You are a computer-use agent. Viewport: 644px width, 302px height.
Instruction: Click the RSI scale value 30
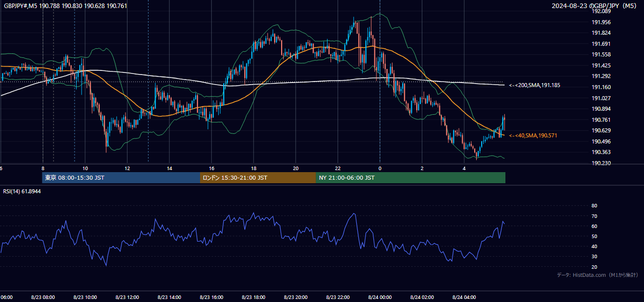point(594,257)
